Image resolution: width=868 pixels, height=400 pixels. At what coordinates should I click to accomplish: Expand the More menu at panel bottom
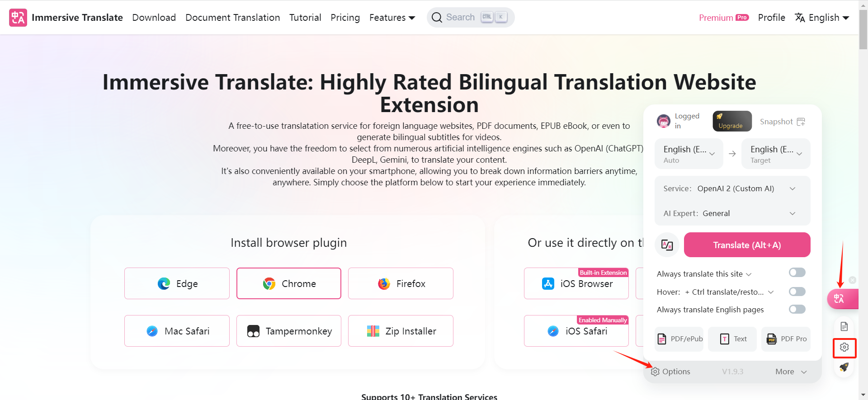[x=790, y=371]
